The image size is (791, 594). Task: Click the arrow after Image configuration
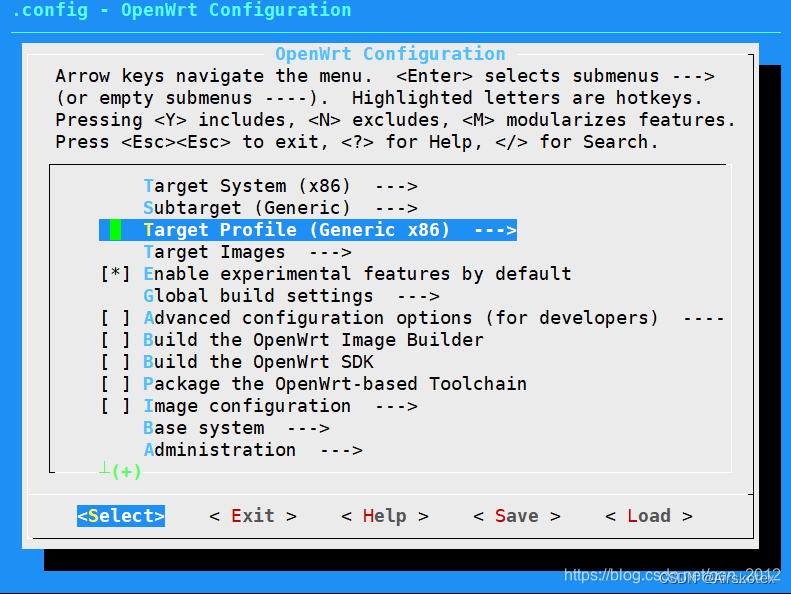(397, 406)
